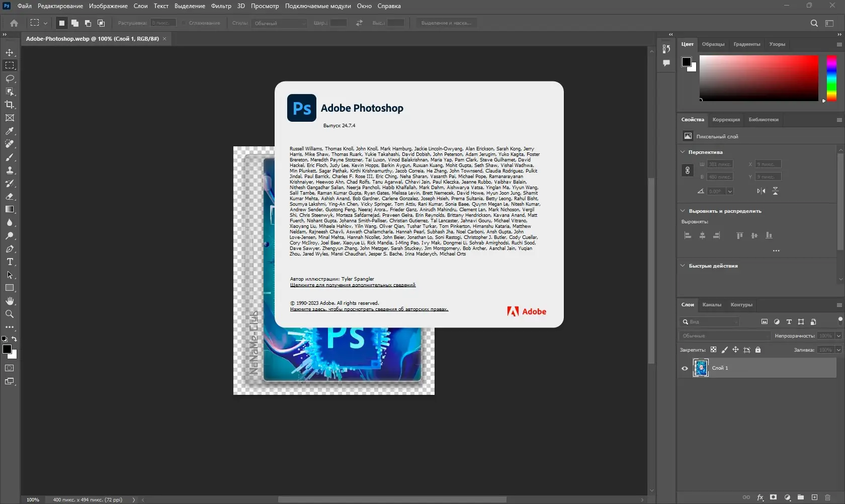Select the Path Selection tool

click(x=10, y=275)
